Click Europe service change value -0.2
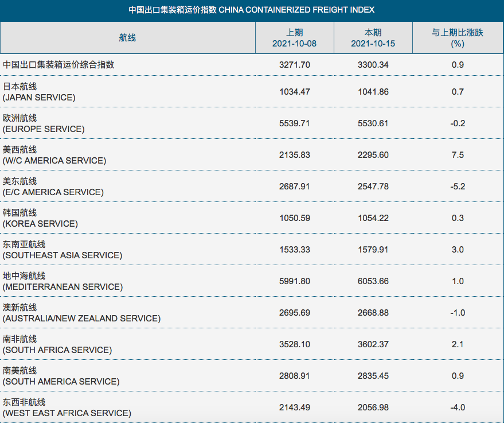The image size is (504, 423). [458, 123]
